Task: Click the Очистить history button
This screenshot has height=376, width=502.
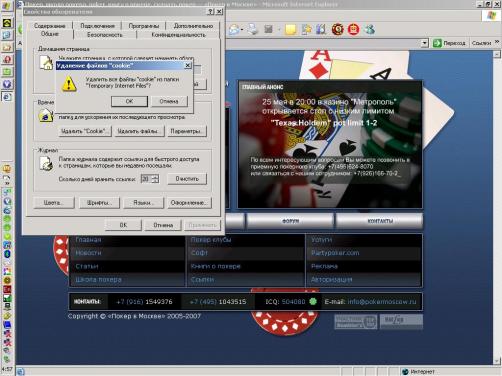Action: [x=187, y=179]
